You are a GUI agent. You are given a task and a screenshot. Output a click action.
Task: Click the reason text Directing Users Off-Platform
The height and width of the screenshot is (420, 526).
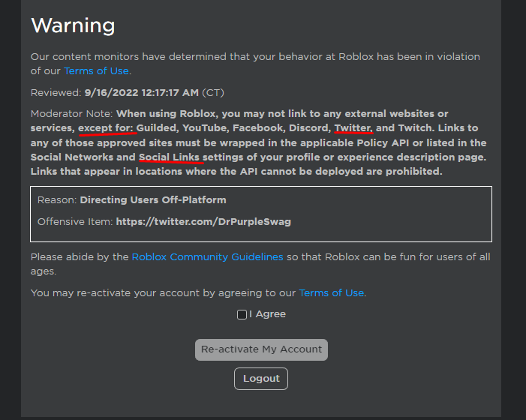point(153,200)
